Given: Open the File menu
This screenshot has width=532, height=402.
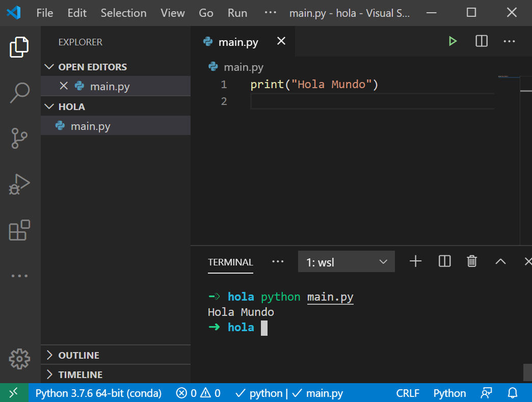Looking at the screenshot, I should pos(45,13).
